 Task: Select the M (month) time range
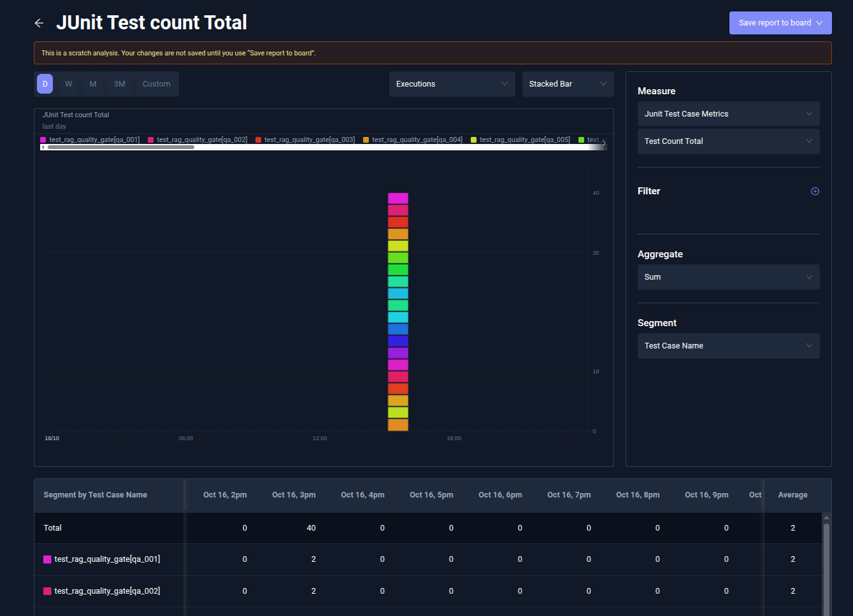[93, 84]
